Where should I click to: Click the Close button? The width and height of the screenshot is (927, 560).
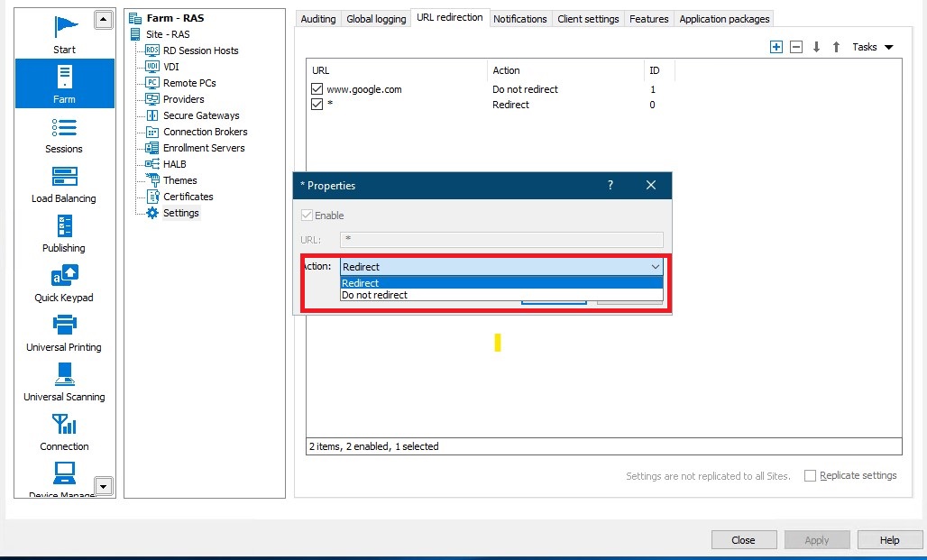point(743,540)
